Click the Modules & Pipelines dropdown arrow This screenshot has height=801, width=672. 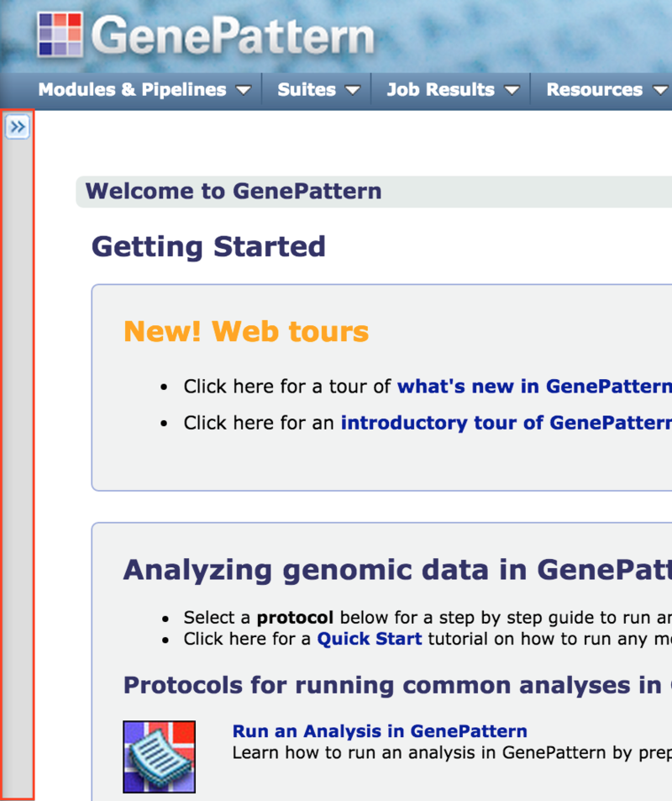(x=244, y=91)
